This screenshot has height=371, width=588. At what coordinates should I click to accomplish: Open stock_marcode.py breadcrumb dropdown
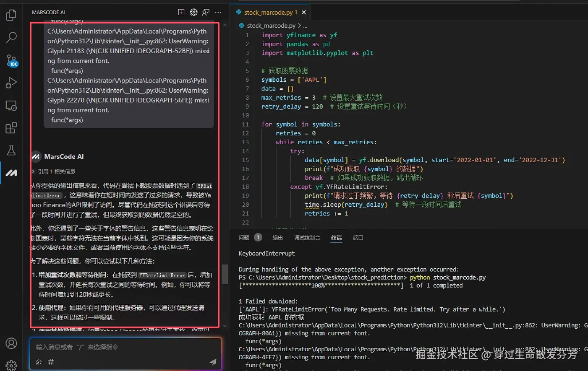pyautogui.click(x=271, y=26)
